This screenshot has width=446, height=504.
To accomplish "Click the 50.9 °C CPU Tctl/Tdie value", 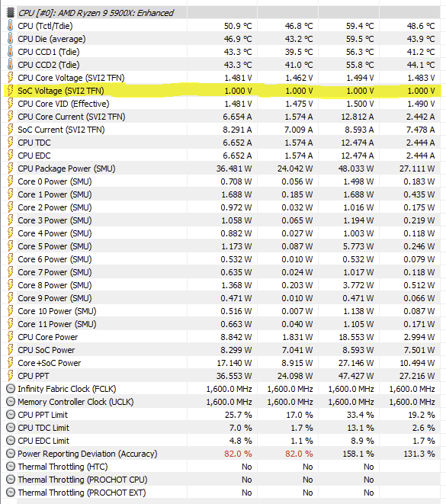I will pos(238,26).
